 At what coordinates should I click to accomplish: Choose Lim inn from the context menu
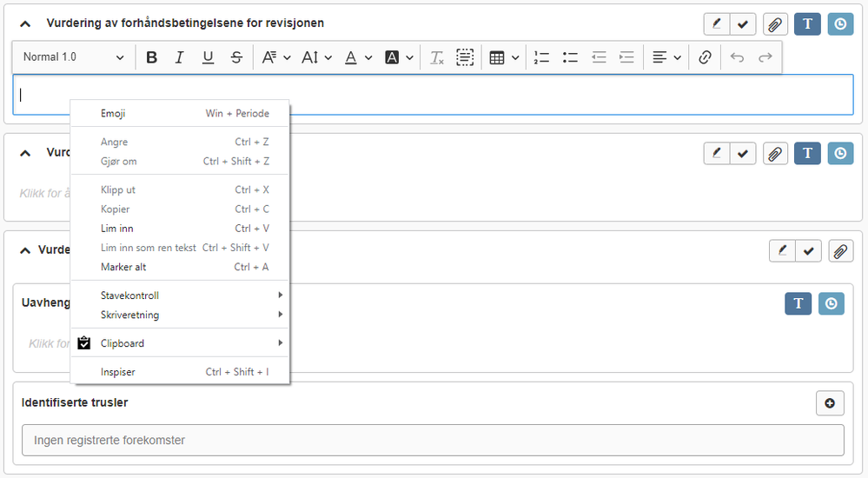[x=117, y=229]
